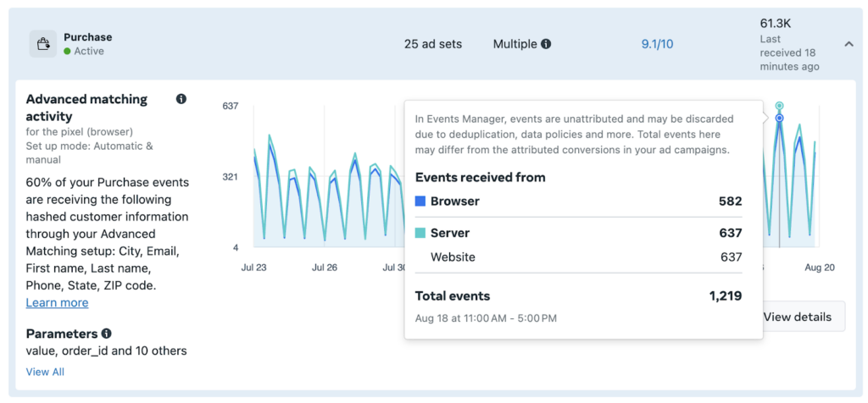Click the 25 ad sets count
This screenshot has height=403, width=868.
point(433,44)
